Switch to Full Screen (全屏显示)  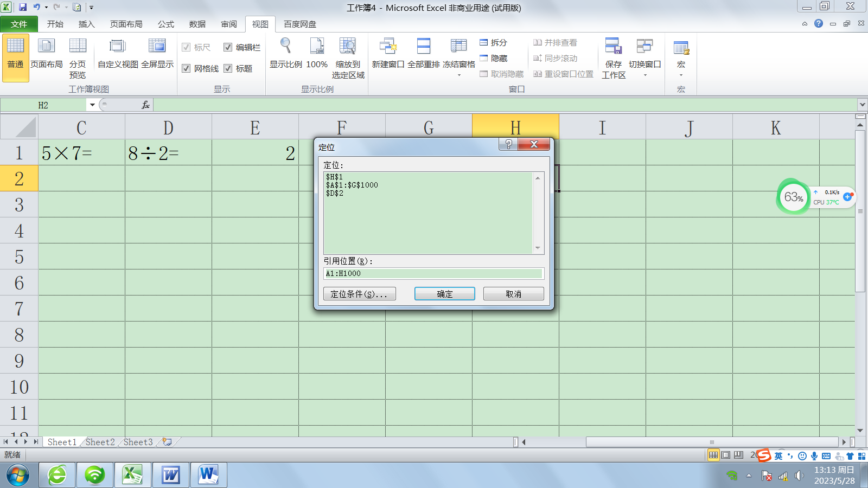tap(157, 53)
